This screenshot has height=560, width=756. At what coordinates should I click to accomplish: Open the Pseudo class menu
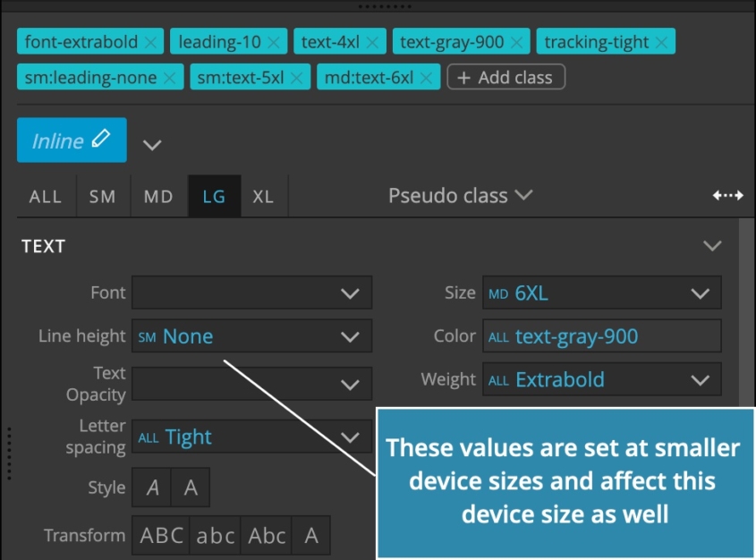(459, 195)
